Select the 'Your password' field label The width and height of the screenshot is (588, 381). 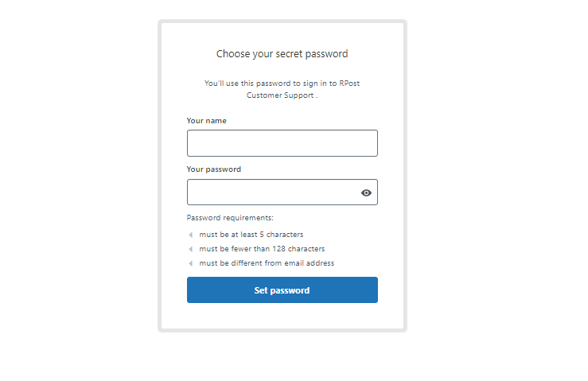point(214,169)
